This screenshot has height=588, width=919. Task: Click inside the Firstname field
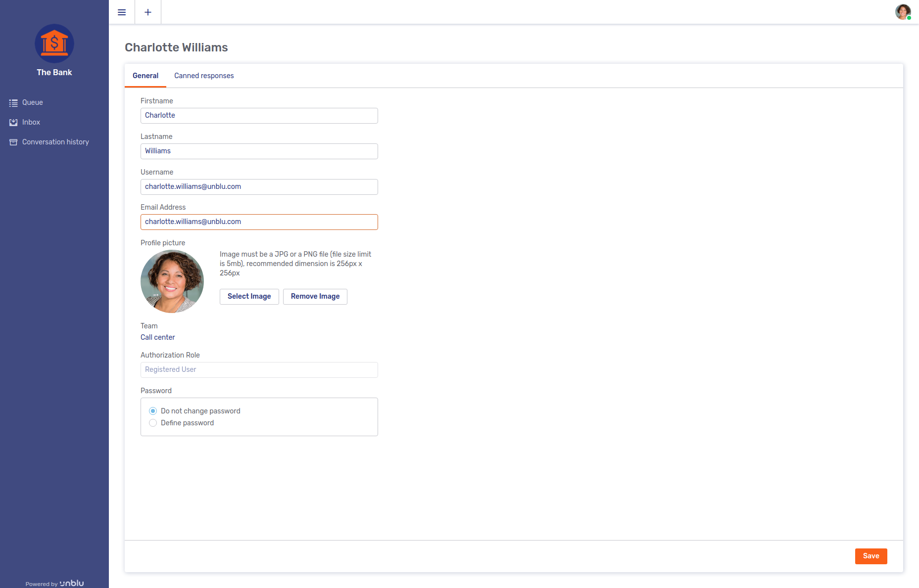259,115
